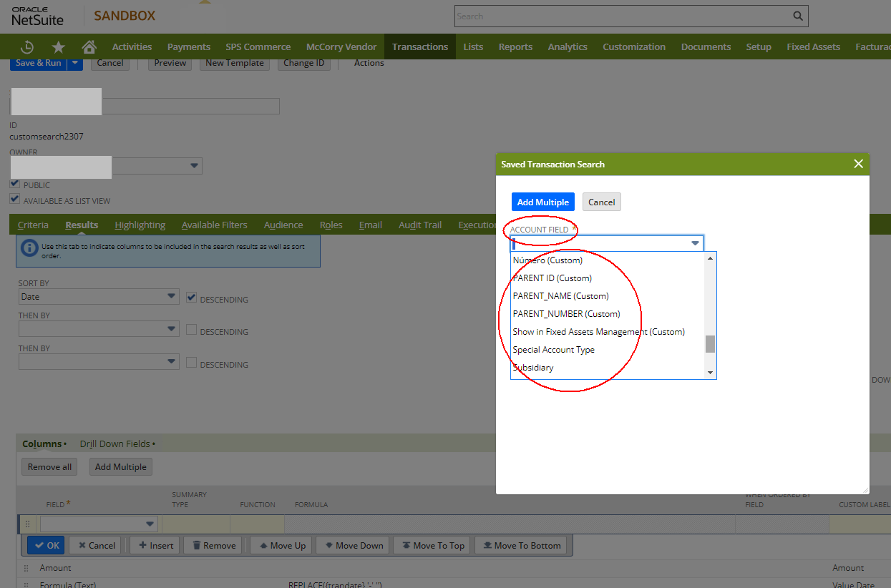Image resolution: width=891 pixels, height=588 pixels.
Task: Click the New Template button
Action: click(x=235, y=63)
